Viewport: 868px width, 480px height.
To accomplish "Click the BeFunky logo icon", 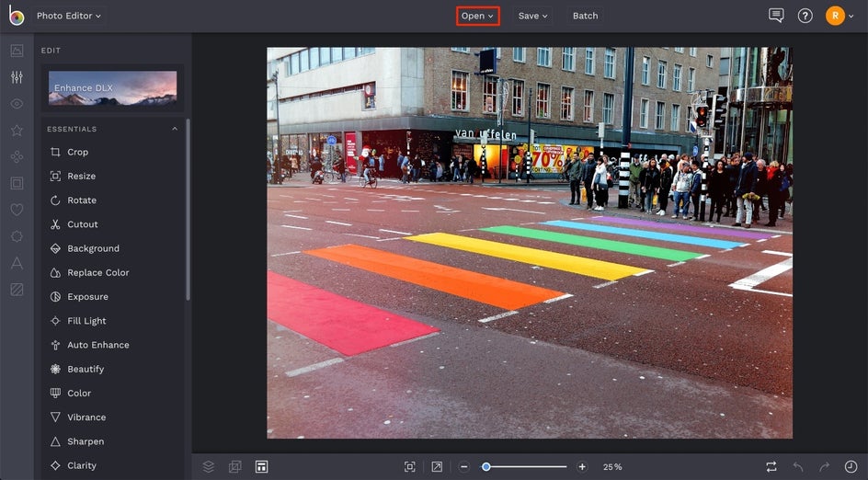I will click(x=16, y=16).
